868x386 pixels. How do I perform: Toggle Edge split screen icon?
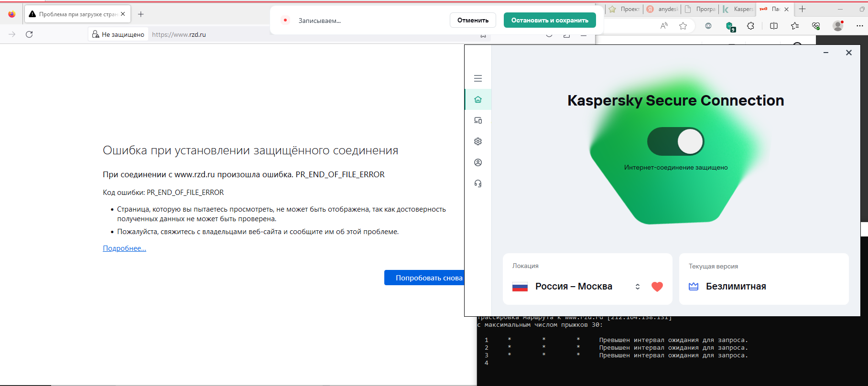pos(774,26)
